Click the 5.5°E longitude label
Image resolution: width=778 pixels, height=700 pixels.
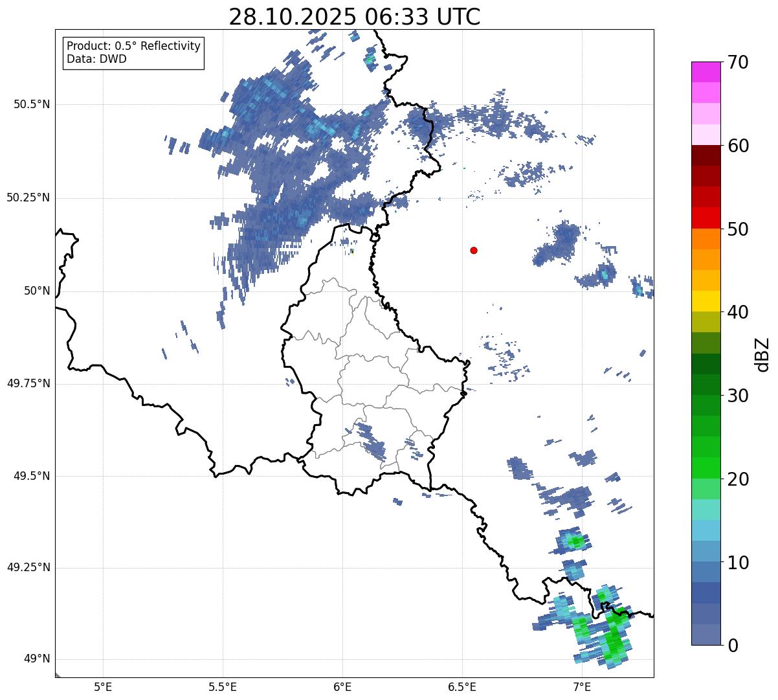[223, 686]
